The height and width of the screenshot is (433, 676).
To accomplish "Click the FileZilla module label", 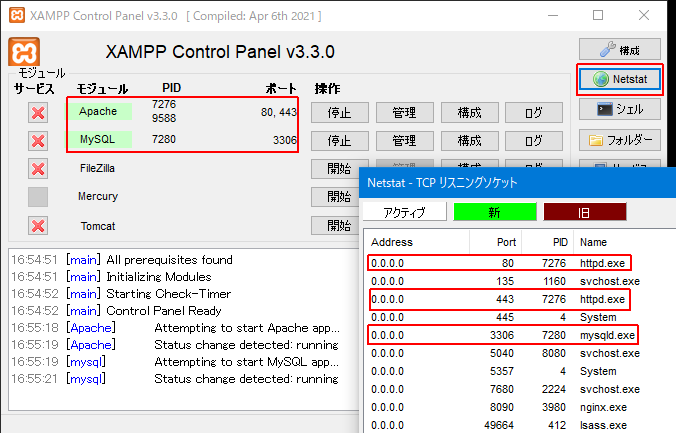I will point(97,168).
